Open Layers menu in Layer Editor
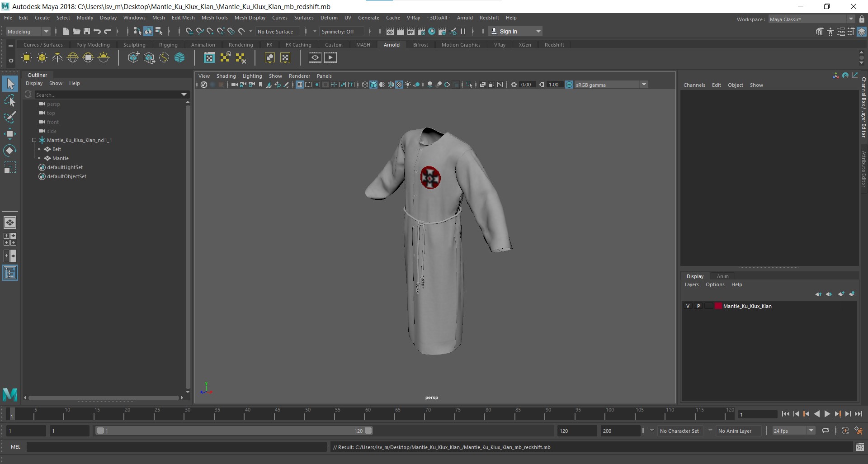The height and width of the screenshot is (464, 868). tap(692, 284)
